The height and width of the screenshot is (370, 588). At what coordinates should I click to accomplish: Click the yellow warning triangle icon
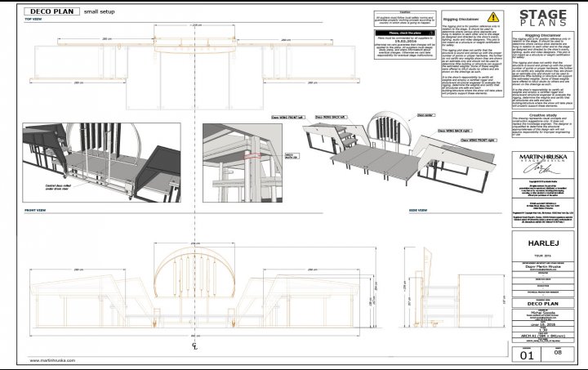pos(493,17)
